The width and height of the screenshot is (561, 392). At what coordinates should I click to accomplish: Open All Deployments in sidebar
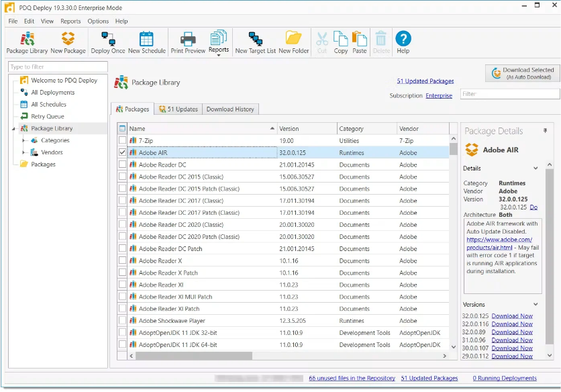coord(52,93)
